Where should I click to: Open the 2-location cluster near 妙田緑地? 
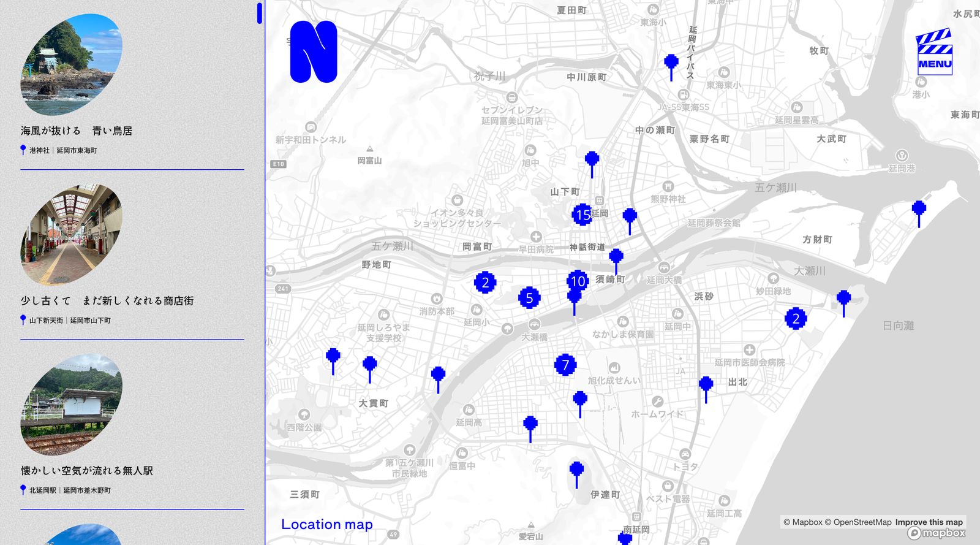pyautogui.click(x=796, y=318)
